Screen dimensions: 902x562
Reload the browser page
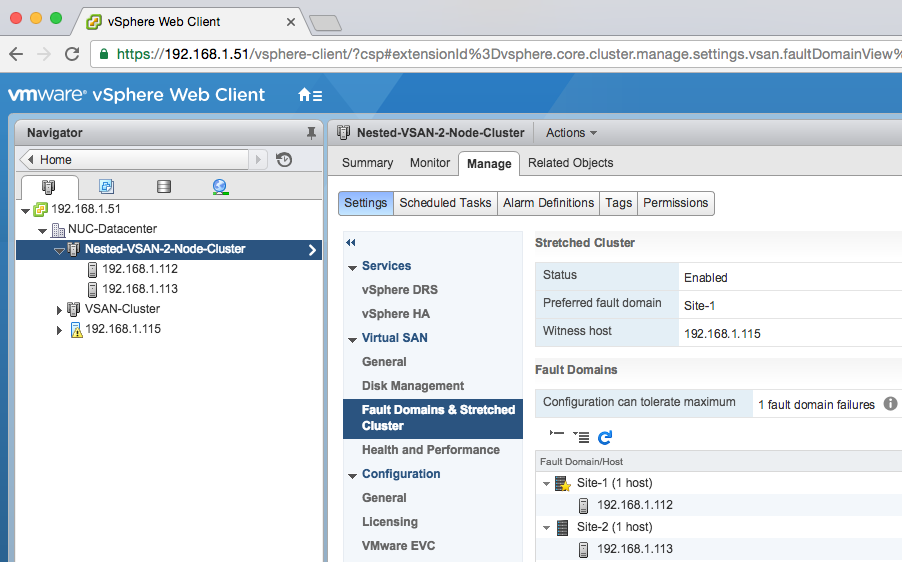72,54
